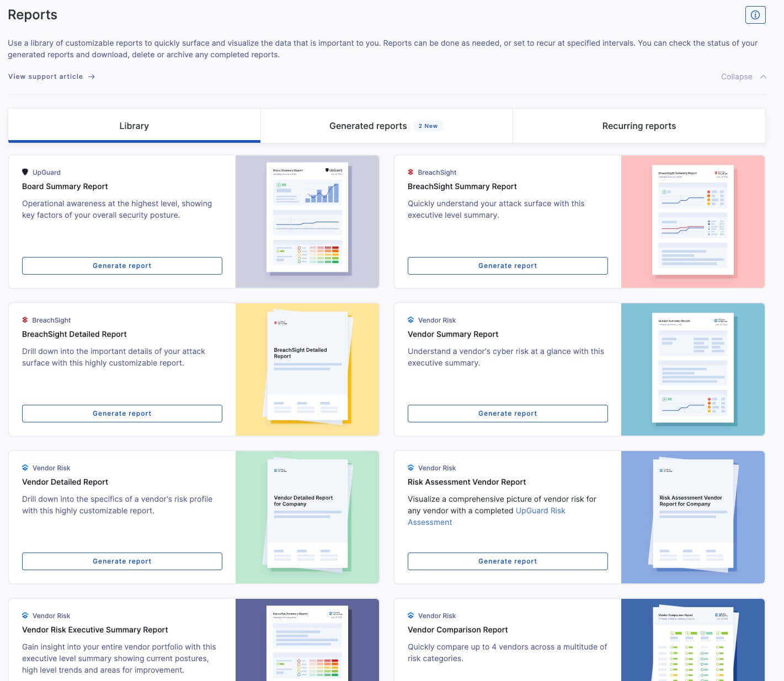The height and width of the screenshot is (681, 784).
Task: Click description 'Quickly understand your attack surface'
Action: (x=496, y=210)
